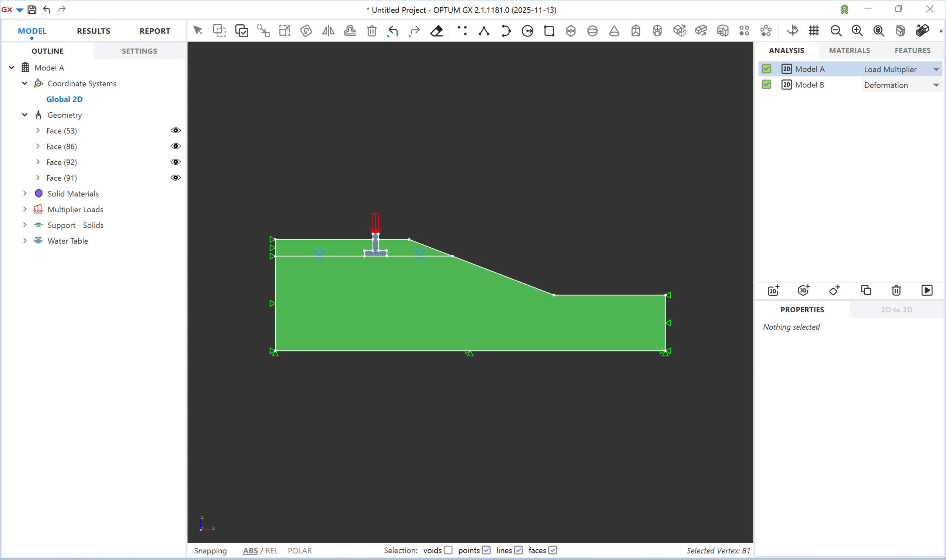Image resolution: width=946 pixels, height=560 pixels.
Task: Switch to the RESULTS tab
Action: click(x=93, y=31)
